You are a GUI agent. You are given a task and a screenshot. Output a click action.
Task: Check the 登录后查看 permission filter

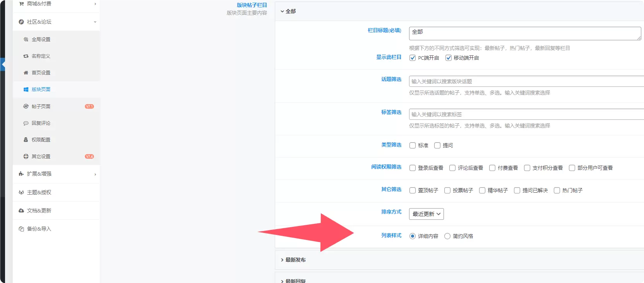[413, 168]
